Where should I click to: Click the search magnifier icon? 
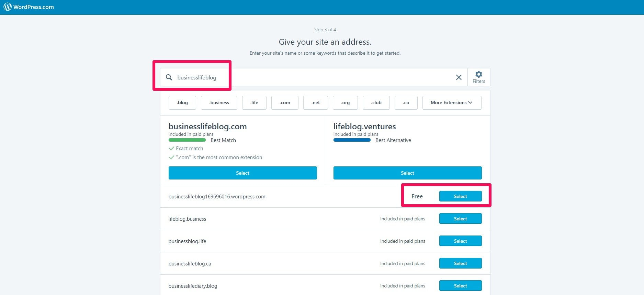(x=169, y=77)
